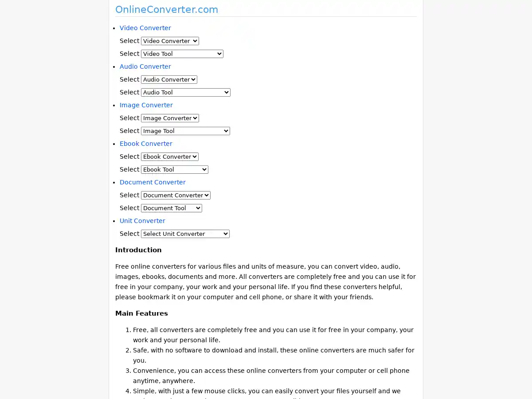Open the Document Converter dropdown
532x399 pixels.
[176, 195]
